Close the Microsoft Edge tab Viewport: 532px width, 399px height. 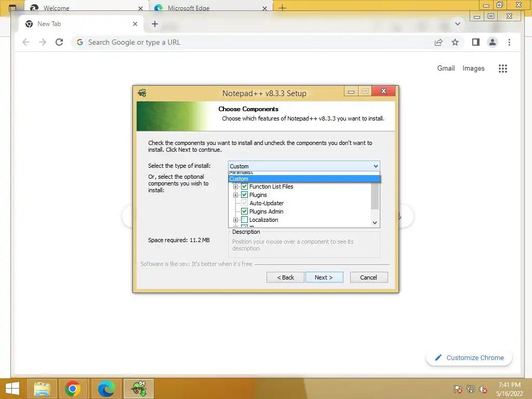[x=264, y=8]
